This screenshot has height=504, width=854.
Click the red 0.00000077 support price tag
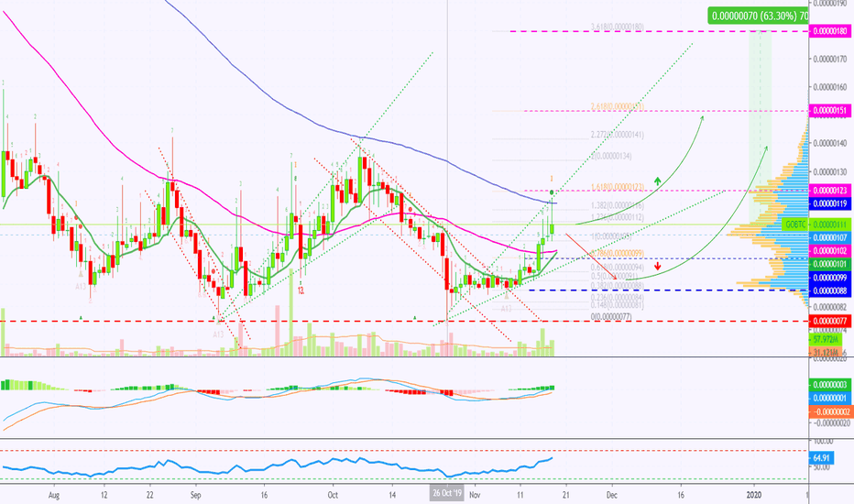click(830, 321)
